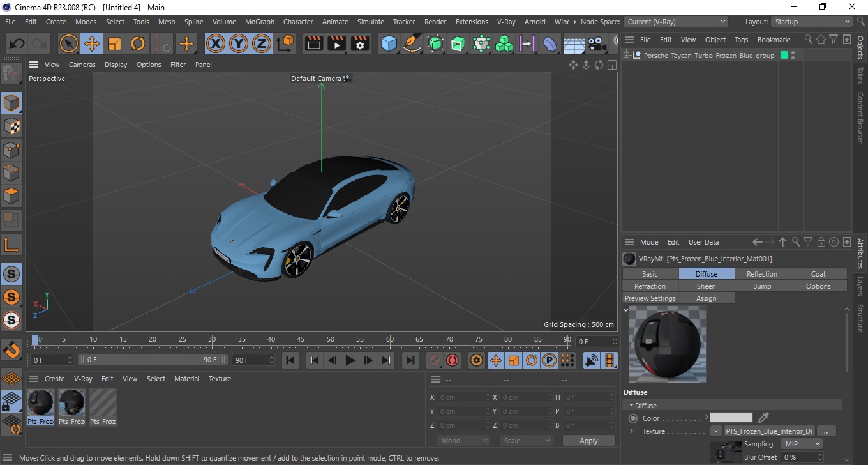Open Edit Render Settings gear clapperboard
The image size is (868, 465).
[x=360, y=43]
